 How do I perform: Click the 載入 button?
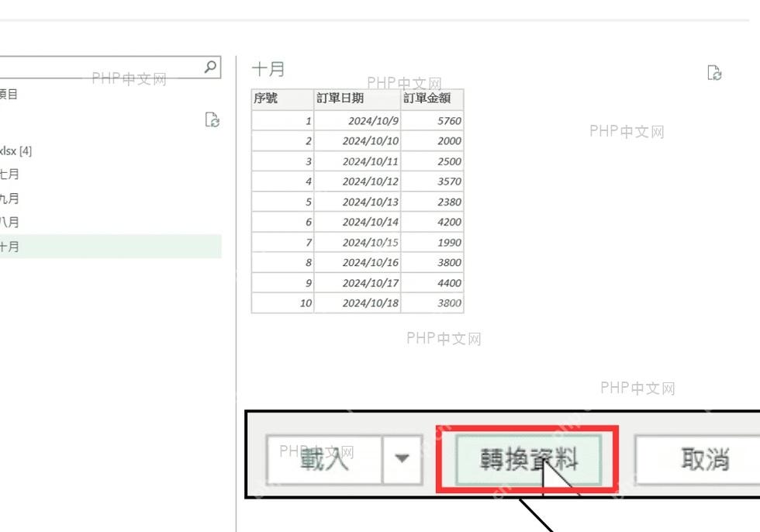click(x=324, y=459)
